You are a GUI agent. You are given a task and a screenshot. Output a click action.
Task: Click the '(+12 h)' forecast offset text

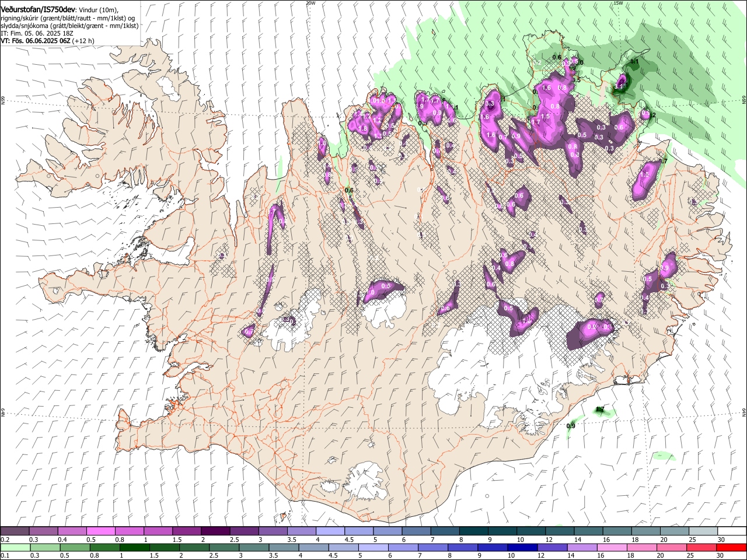tap(83, 41)
